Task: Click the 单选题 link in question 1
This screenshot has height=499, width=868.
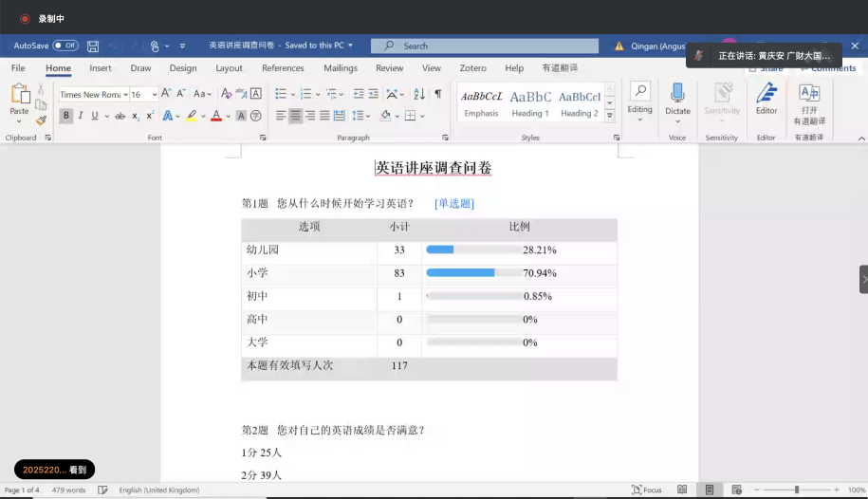Action: pos(453,203)
